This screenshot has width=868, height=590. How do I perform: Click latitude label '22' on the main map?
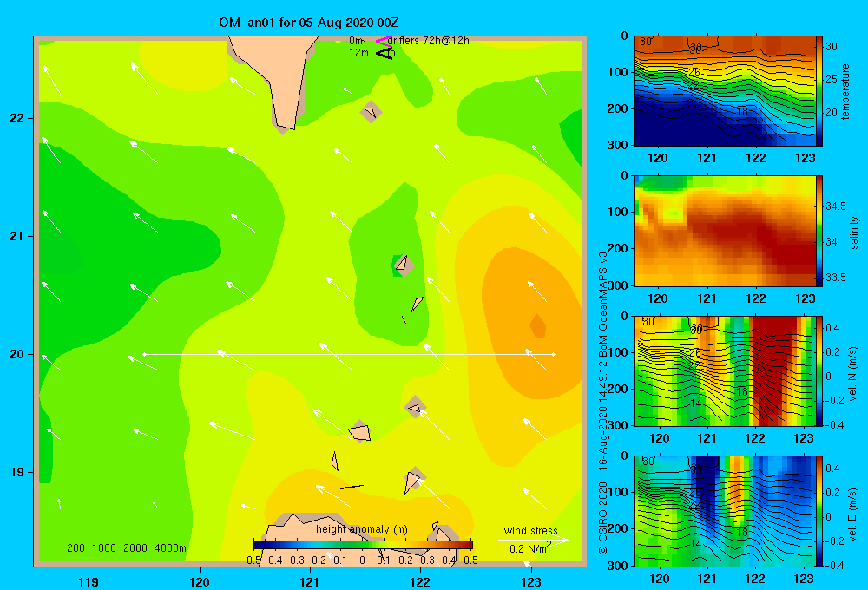[16, 118]
